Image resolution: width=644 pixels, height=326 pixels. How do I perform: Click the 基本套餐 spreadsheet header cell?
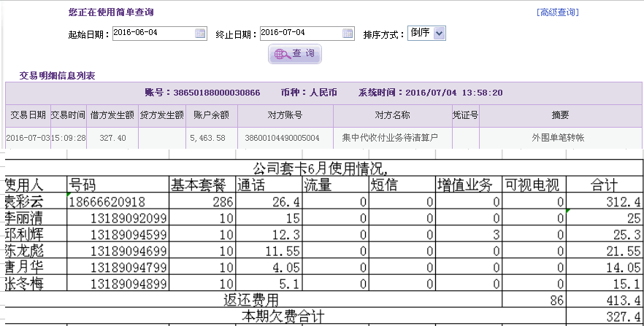pyautogui.click(x=201, y=185)
